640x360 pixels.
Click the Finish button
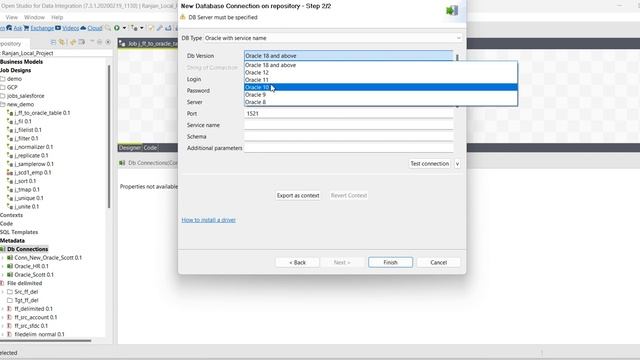click(x=390, y=262)
